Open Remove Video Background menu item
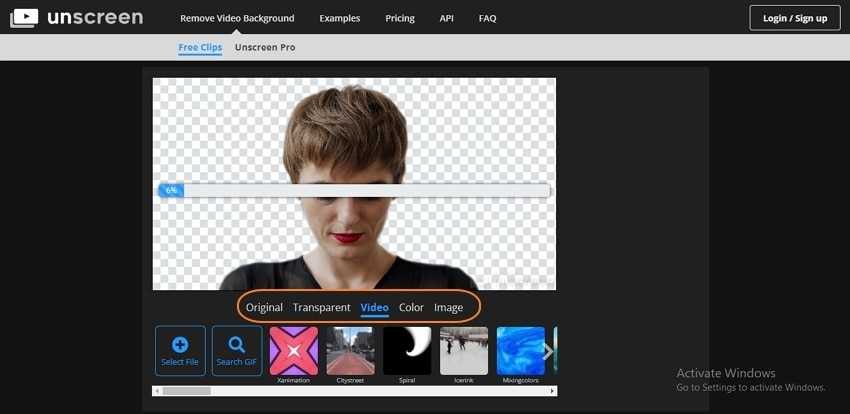This screenshot has width=850, height=414. [x=237, y=18]
